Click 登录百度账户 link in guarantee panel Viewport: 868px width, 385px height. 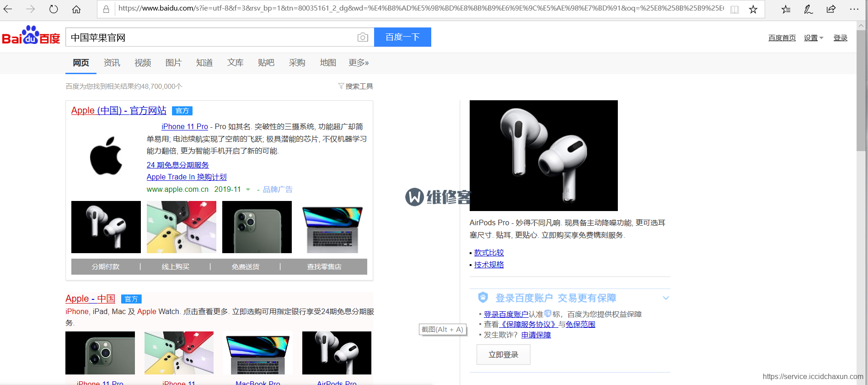[x=506, y=314]
